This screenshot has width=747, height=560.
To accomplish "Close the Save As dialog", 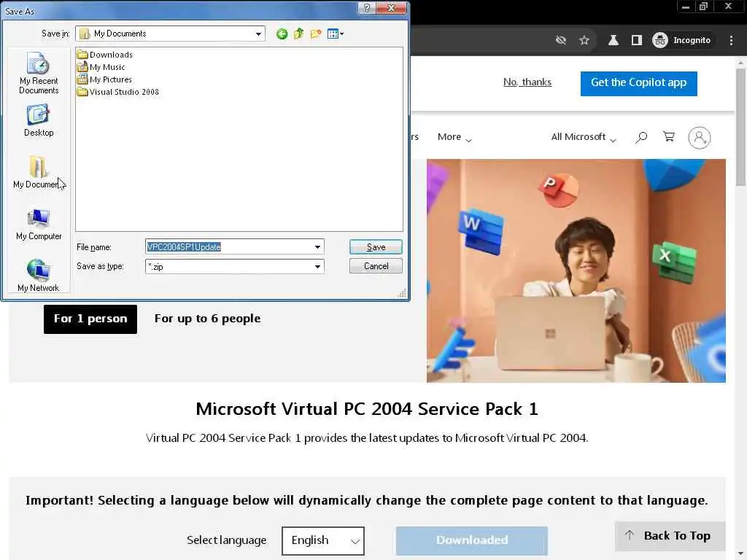I will click(x=391, y=8).
